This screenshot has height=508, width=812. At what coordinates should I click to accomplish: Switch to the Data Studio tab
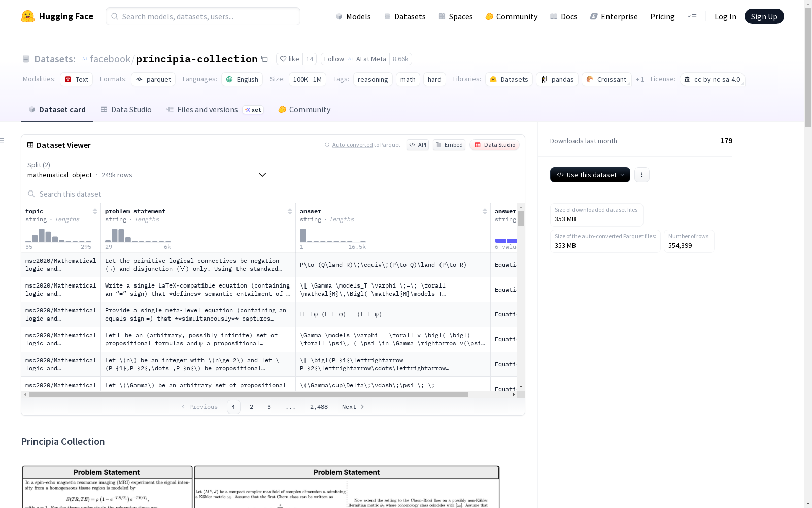point(126,110)
